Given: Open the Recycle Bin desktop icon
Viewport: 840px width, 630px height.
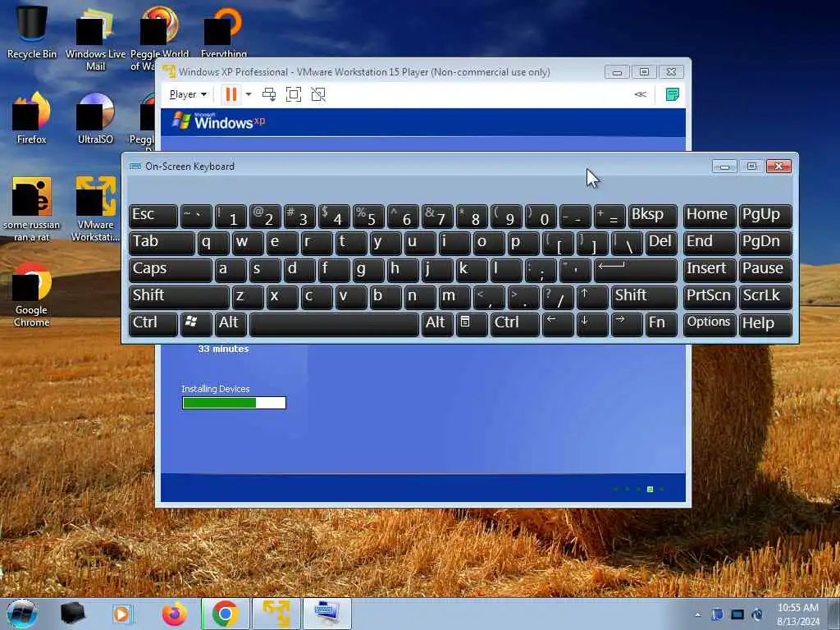Looking at the screenshot, I should click(32, 31).
